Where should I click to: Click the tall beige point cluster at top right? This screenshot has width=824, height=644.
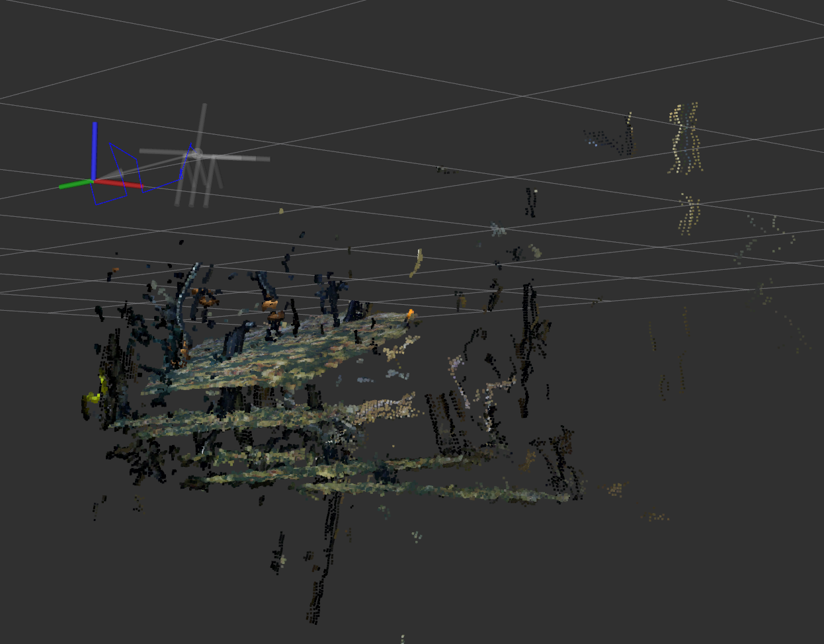684,139
